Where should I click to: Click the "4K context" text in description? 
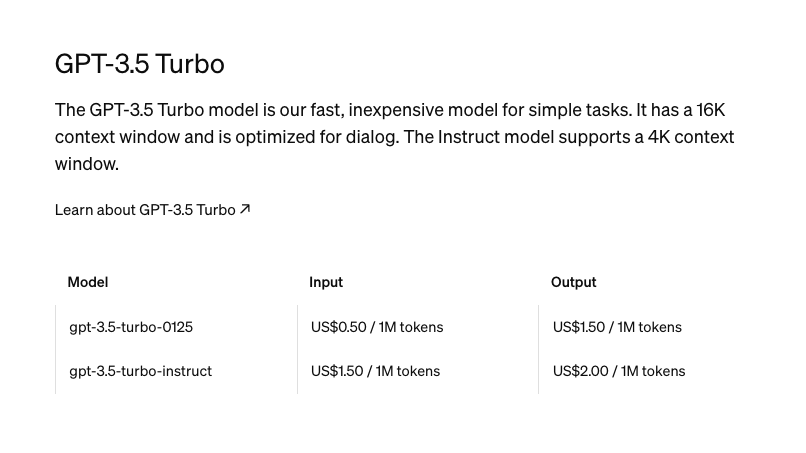click(x=691, y=137)
